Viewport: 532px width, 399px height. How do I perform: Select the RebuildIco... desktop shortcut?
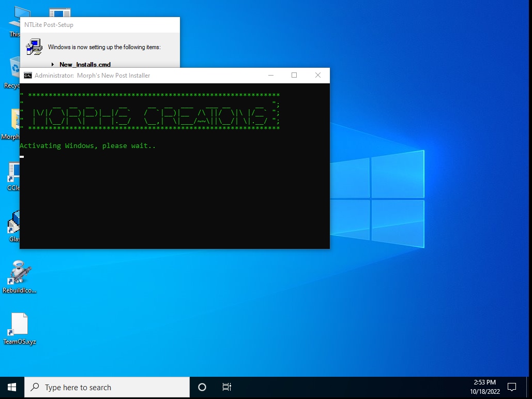point(20,274)
